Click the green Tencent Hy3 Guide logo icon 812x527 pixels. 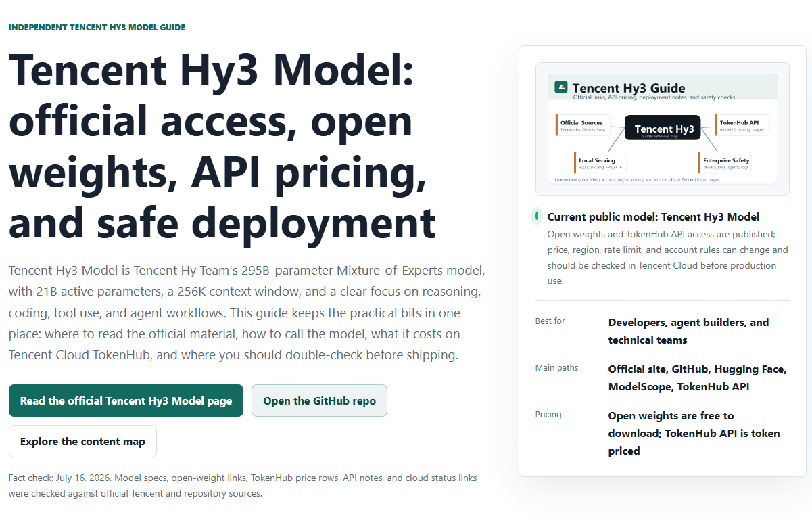[x=560, y=87]
